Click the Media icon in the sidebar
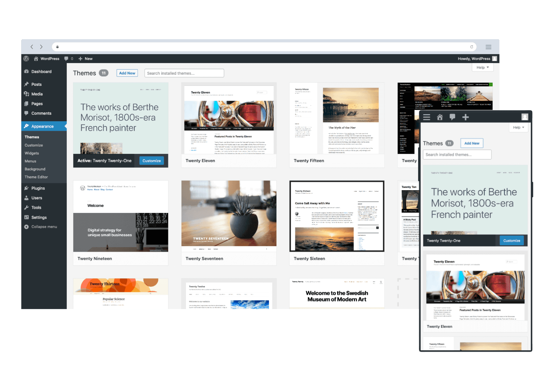Image resolution: width=554 pixels, height=392 pixels. [x=27, y=94]
